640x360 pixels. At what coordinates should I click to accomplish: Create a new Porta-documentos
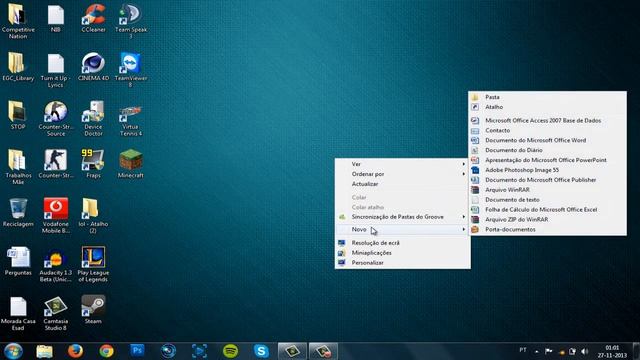click(x=547, y=229)
